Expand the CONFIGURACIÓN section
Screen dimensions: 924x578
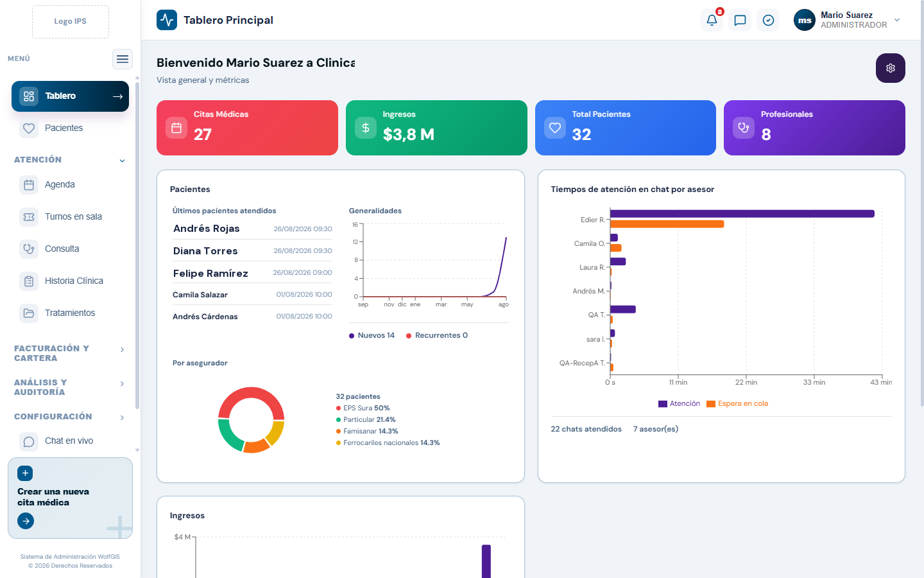tap(70, 417)
